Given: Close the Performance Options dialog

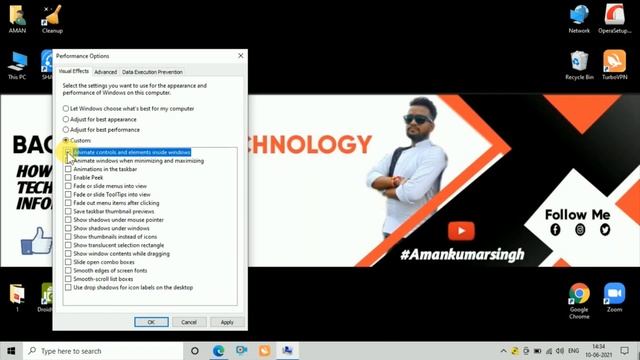Looking at the screenshot, I should (241, 56).
